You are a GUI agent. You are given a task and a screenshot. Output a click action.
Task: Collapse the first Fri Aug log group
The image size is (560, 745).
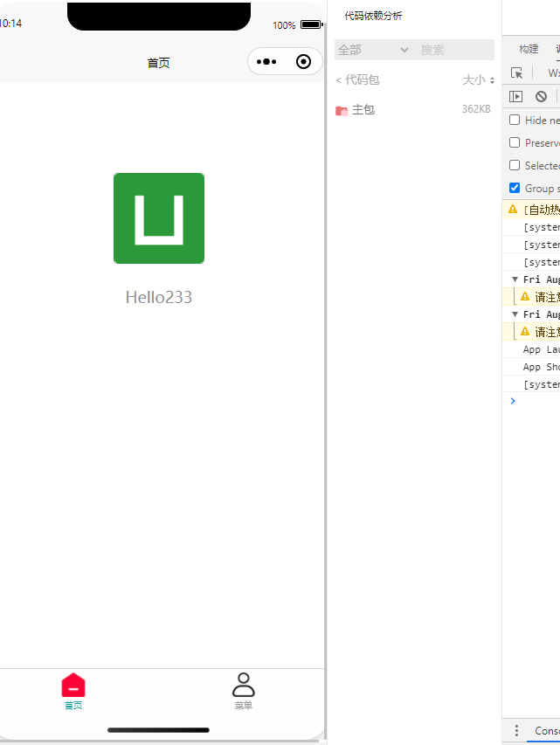point(515,279)
